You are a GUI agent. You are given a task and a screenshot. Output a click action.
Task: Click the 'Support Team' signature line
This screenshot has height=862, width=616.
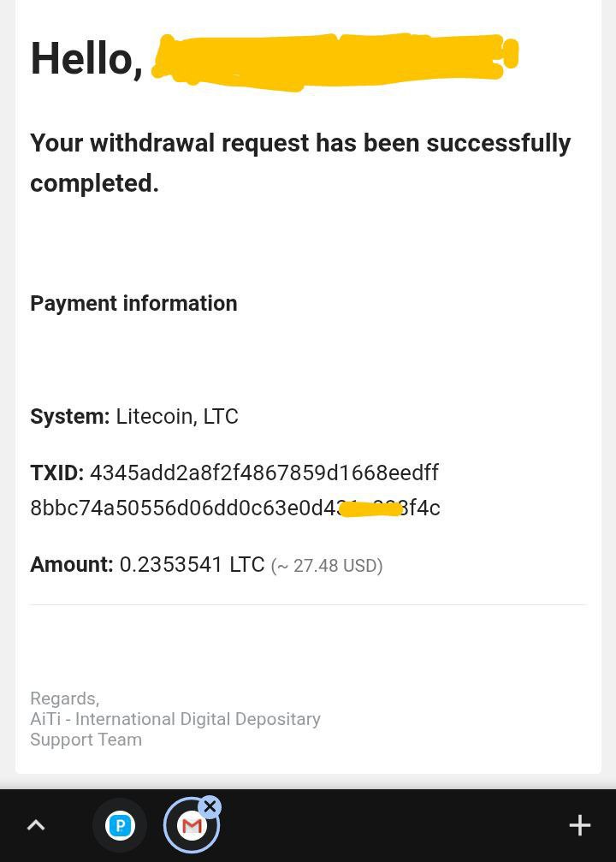pos(86,740)
